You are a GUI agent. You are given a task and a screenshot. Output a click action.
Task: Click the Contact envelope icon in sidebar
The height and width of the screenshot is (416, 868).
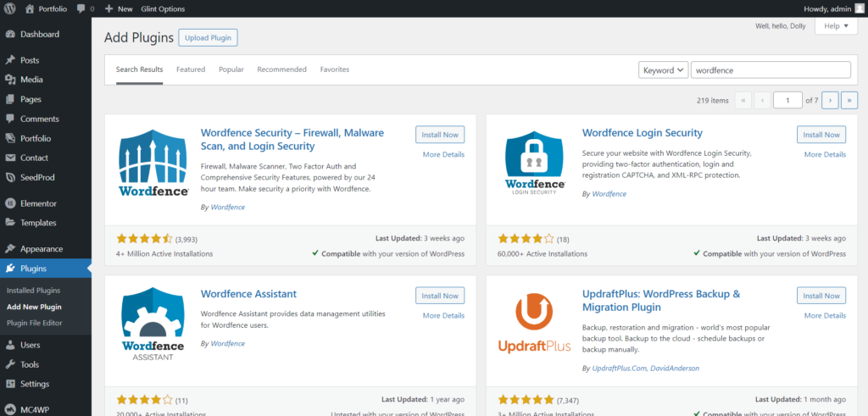[x=10, y=158]
